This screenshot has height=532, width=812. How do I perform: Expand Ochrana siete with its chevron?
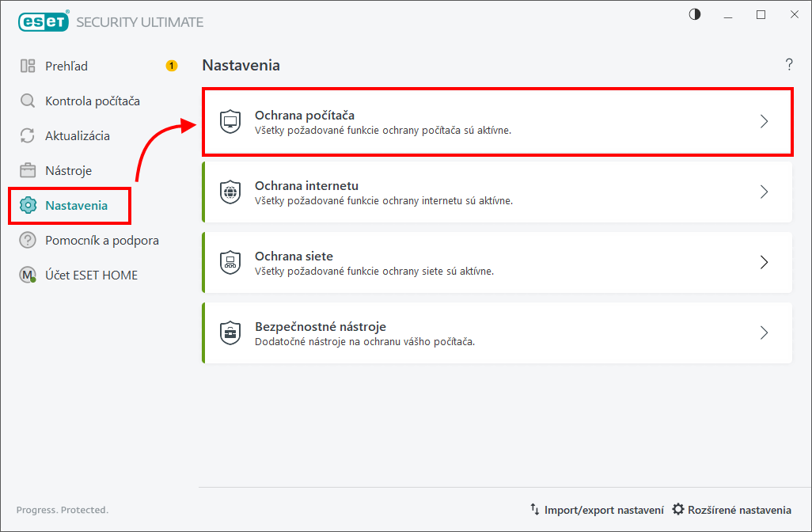(764, 262)
